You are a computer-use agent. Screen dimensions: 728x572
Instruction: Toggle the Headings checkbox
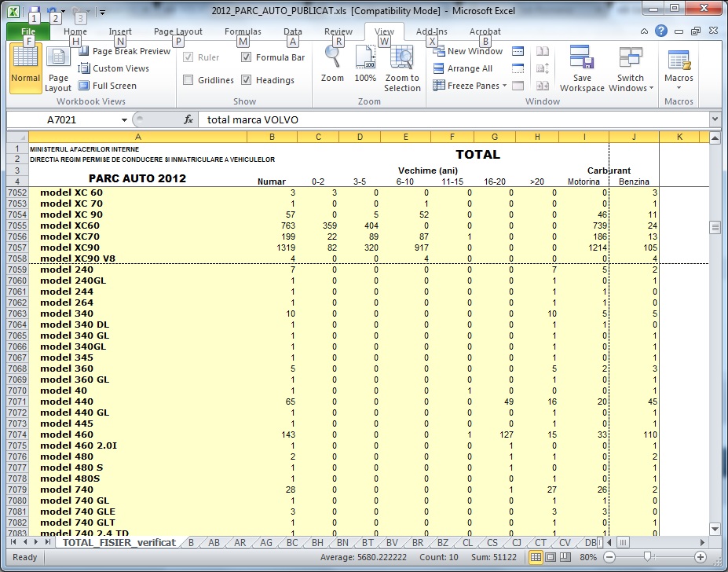coord(246,80)
